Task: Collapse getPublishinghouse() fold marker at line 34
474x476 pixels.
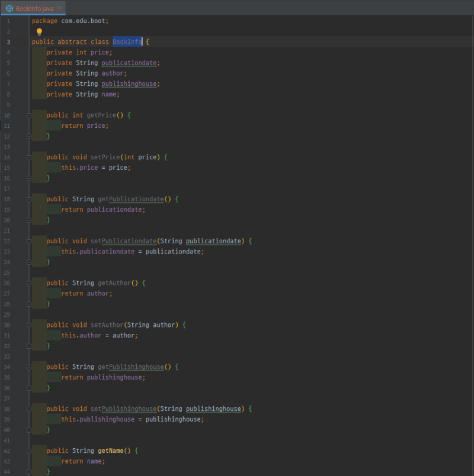Action: [x=29, y=366]
